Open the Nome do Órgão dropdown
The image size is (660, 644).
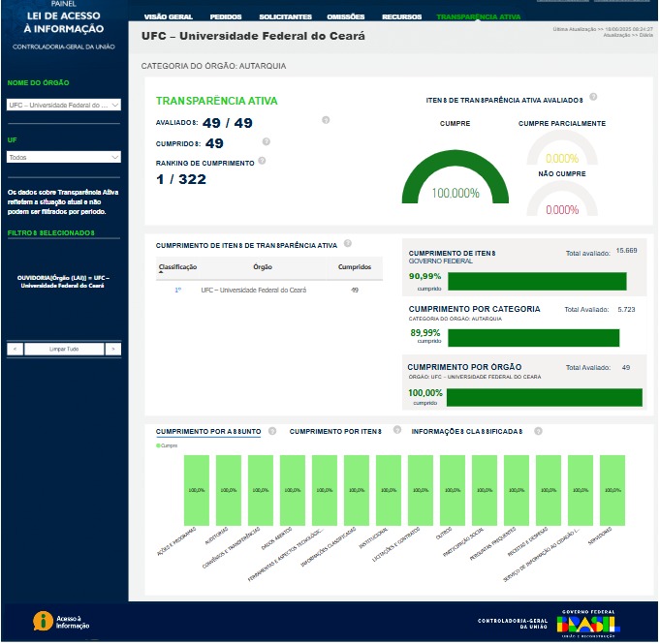pos(64,105)
